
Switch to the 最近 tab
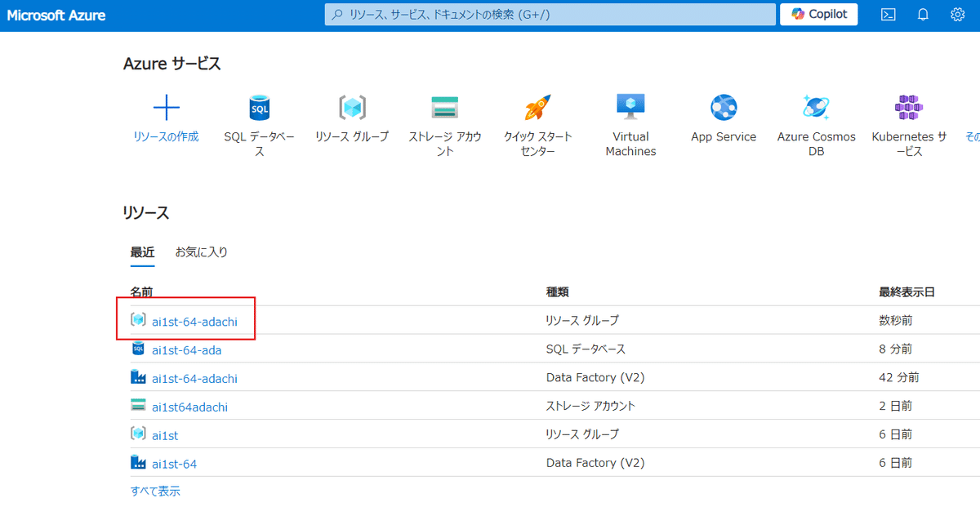142,252
